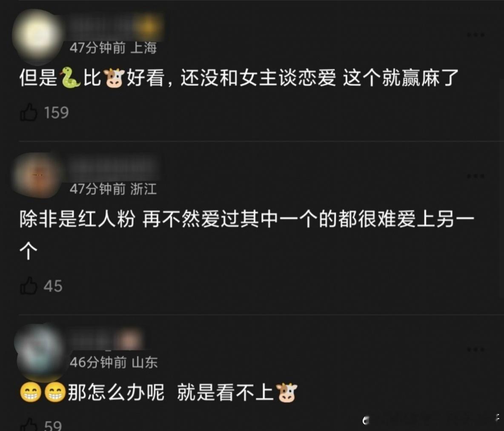This screenshot has height=431, width=504.
Task: Click the 159 like count
Action: [x=56, y=112]
